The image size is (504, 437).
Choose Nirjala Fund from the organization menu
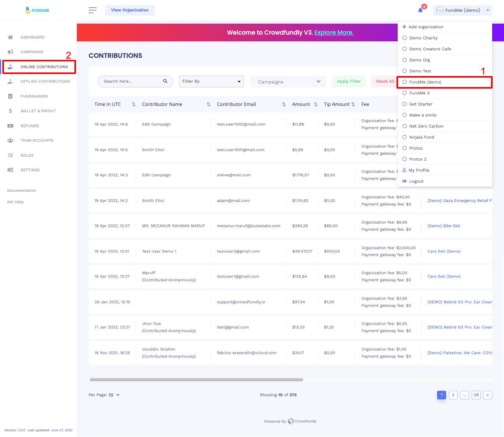click(445, 137)
